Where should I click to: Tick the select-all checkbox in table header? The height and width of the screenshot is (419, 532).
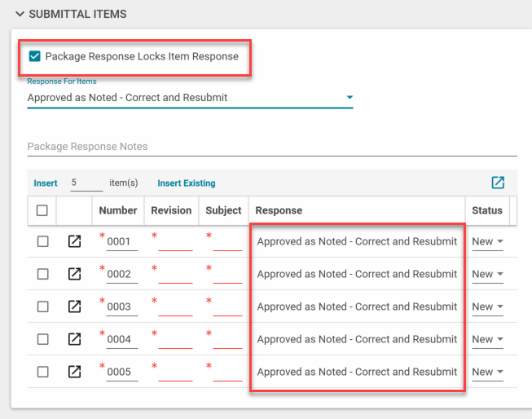click(42, 210)
